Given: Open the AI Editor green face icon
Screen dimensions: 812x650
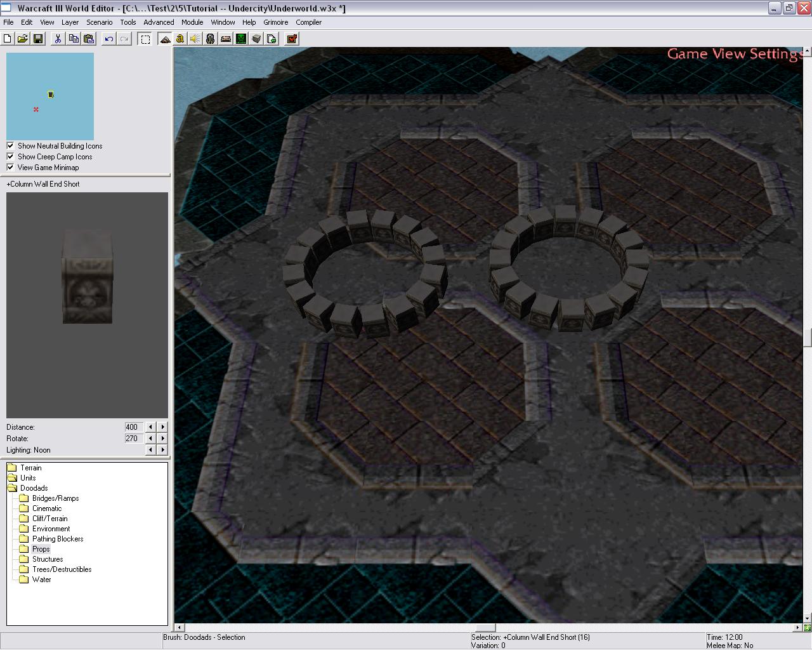Looking at the screenshot, I should 241,39.
